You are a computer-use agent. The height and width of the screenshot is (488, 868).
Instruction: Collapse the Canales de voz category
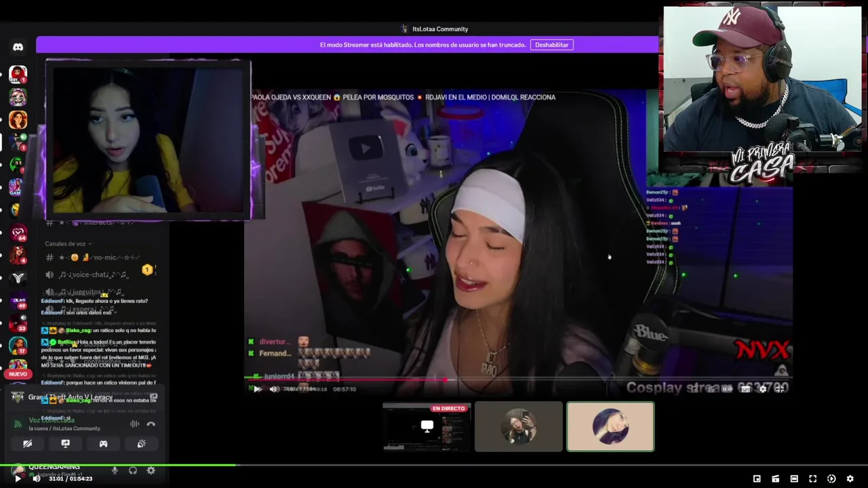(68, 243)
